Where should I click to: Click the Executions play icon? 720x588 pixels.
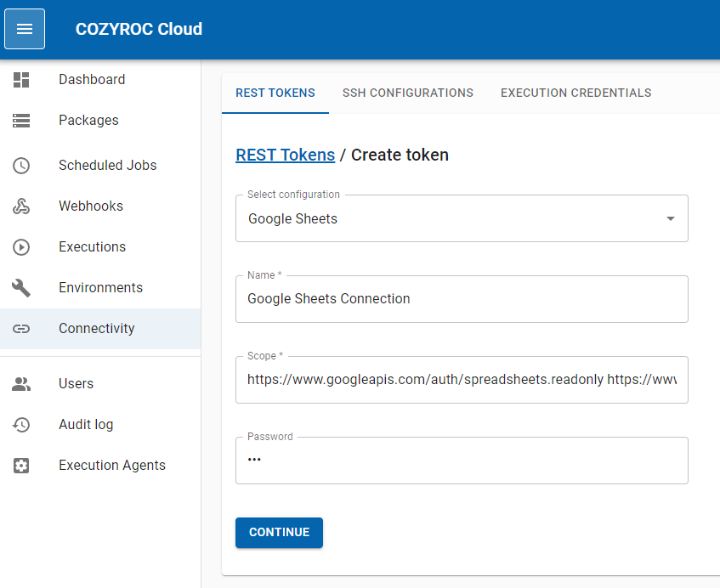[x=21, y=247]
